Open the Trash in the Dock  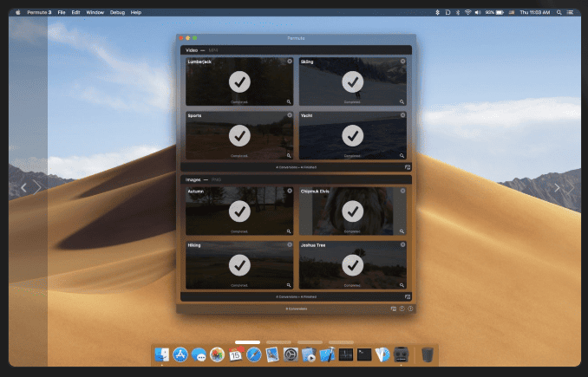pos(428,354)
